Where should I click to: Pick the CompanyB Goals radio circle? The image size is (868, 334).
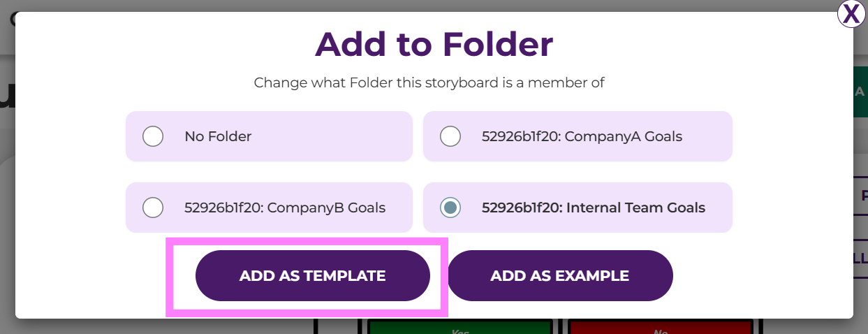[x=153, y=208]
